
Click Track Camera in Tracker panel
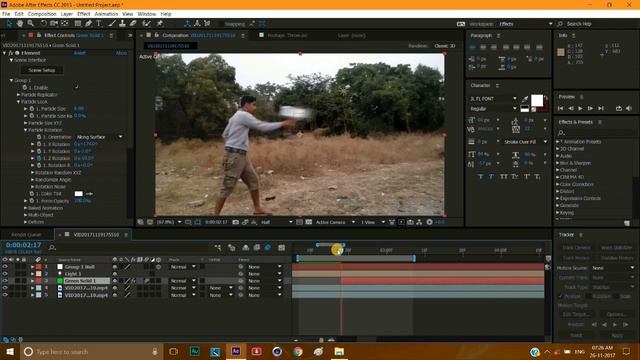coord(576,248)
